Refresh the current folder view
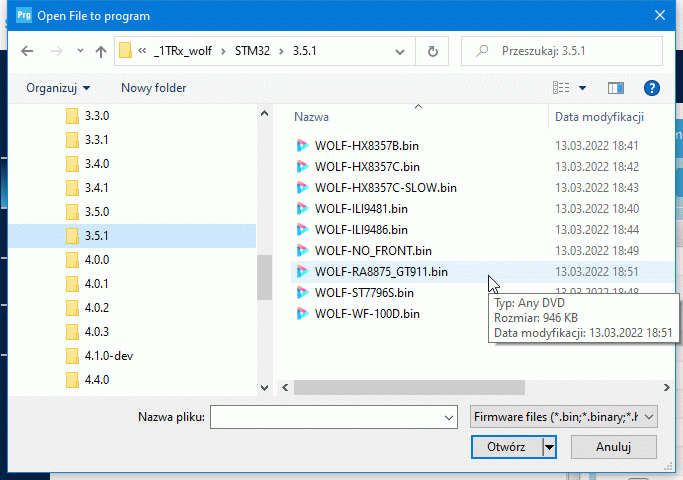683x480 pixels. [x=432, y=51]
